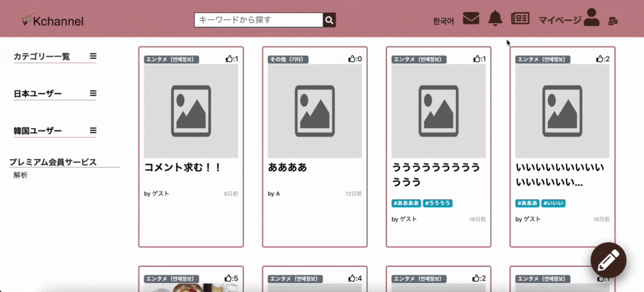
Task: Click the #ああああ hashtag
Action: [x=406, y=203]
